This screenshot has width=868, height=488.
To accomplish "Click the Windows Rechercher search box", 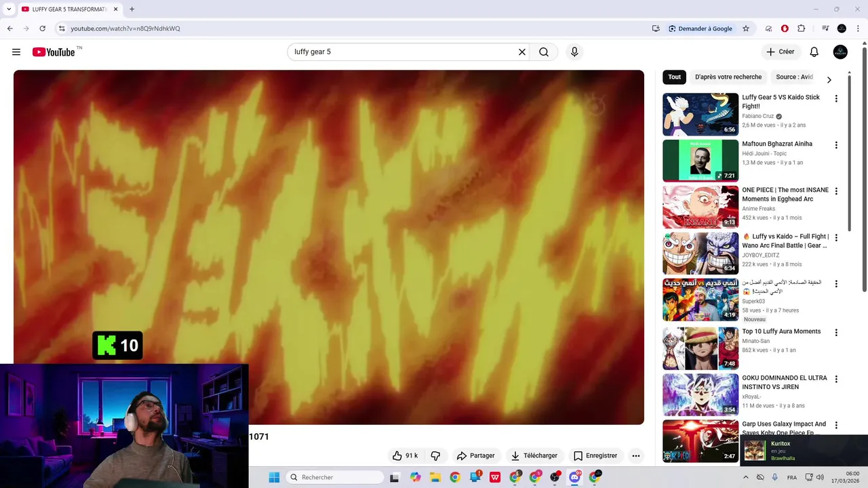I will point(334,477).
